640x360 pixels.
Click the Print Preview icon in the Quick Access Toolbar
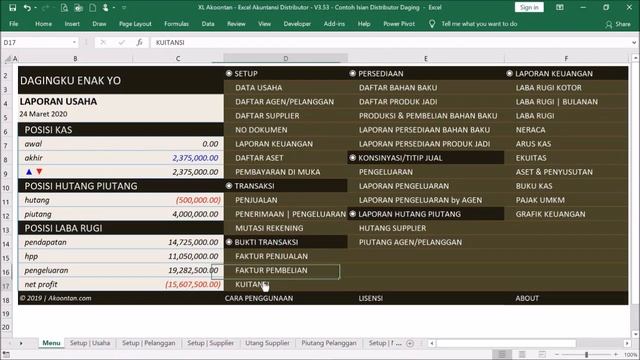click(64, 7)
